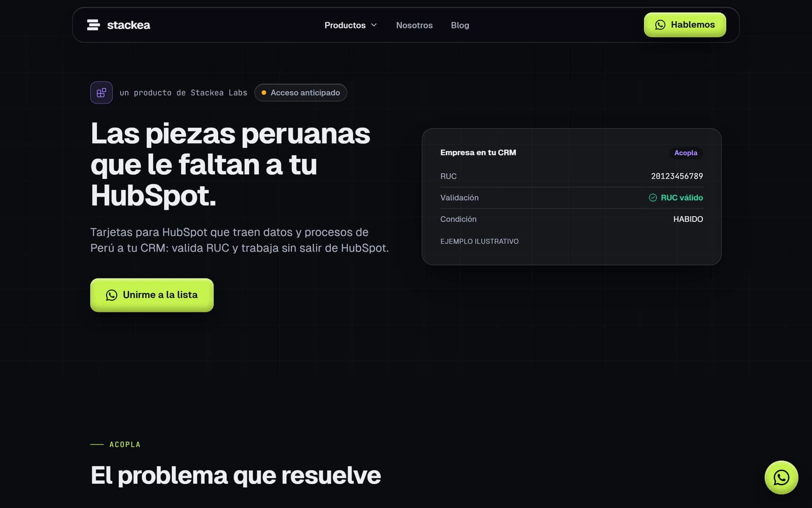Click the stackea logo icon
The height and width of the screenshot is (508, 812).
[x=93, y=25]
